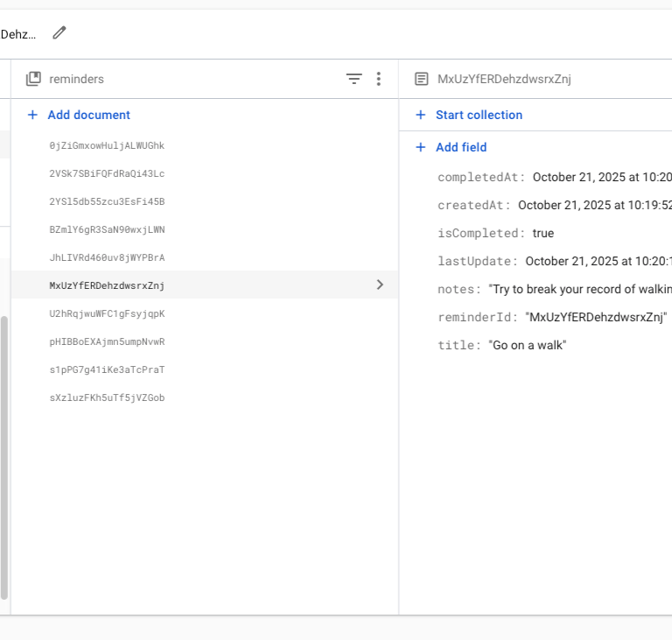Open document sXzluzFKh5uTf5jVZGob
This screenshot has height=640, width=672.
[107, 397]
